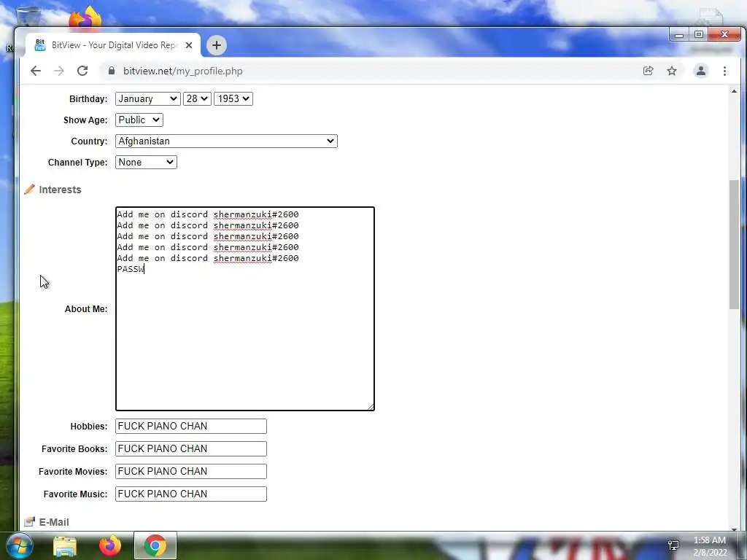
Task: Open the Chrome profile avatar menu
Action: click(x=701, y=71)
